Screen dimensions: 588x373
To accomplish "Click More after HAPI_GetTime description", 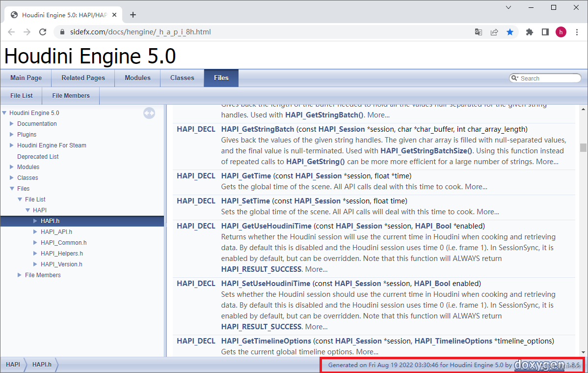I will point(476,187).
